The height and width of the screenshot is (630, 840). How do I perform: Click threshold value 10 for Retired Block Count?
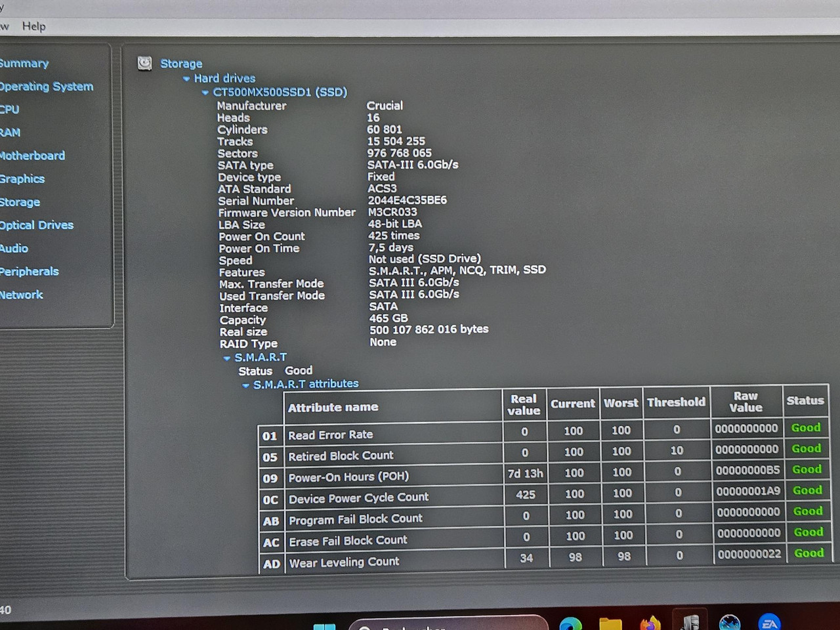click(677, 451)
